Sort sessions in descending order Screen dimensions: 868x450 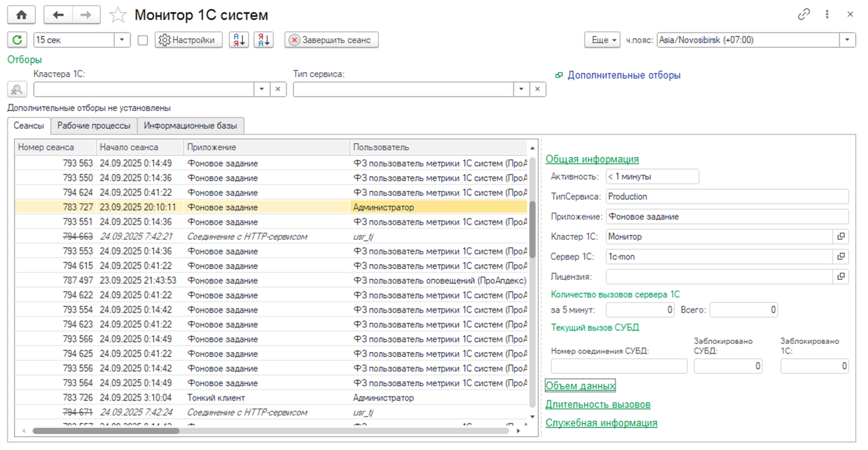263,40
